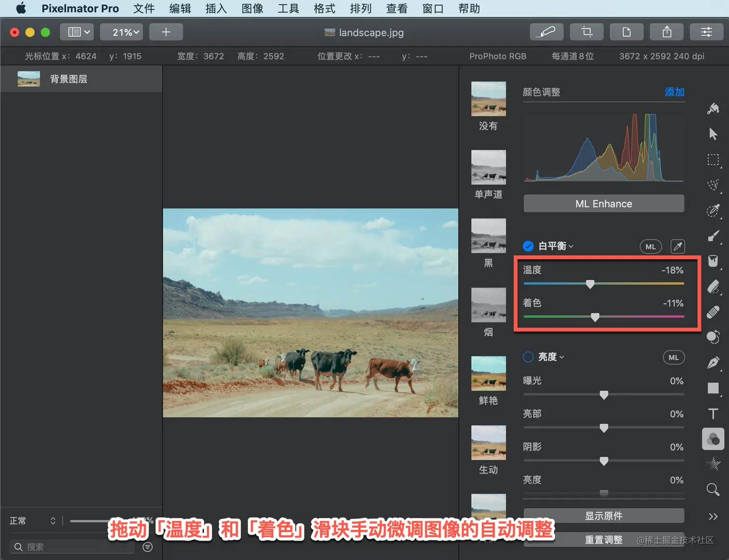Select the Free Selection lasso tool
The width and height of the screenshot is (729, 560).
[713, 185]
